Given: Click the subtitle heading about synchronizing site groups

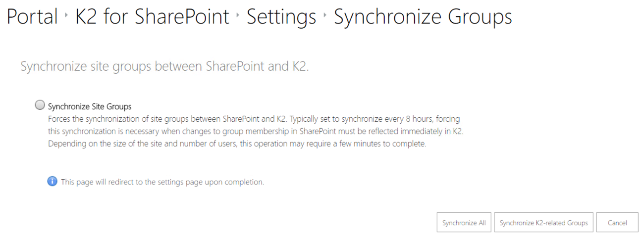Looking at the screenshot, I should click(x=164, y=67).
